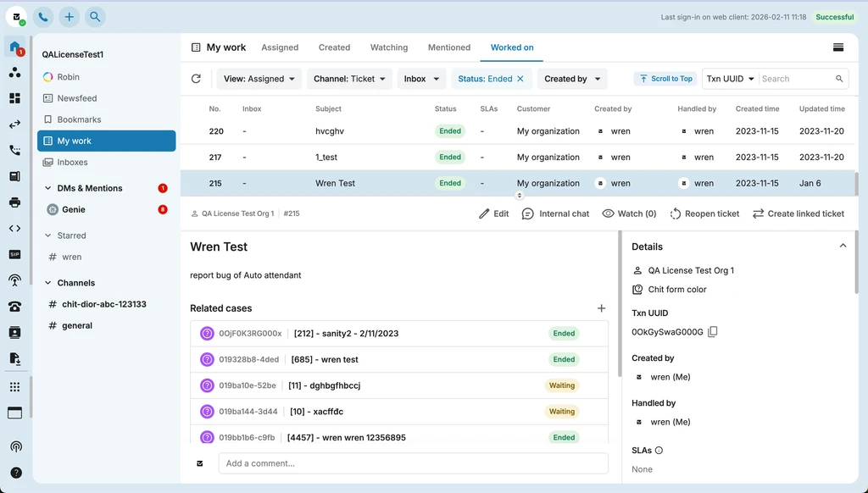Click the Add a comment field

(x=413, y=463)
